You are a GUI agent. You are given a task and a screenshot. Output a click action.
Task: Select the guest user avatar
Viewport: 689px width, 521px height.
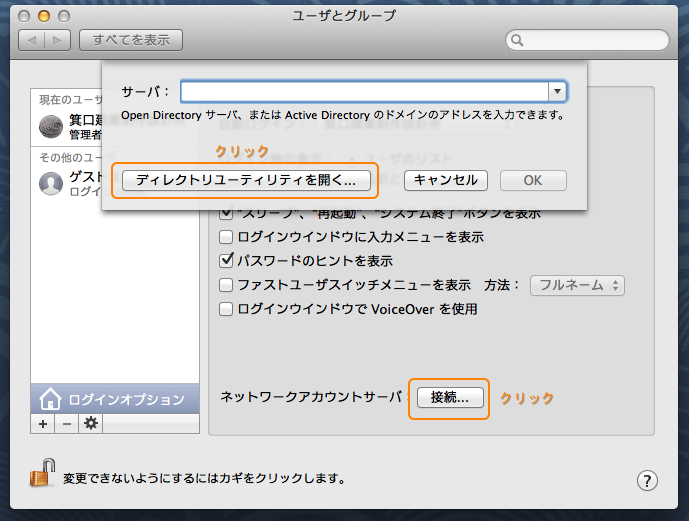(x=51, y=183)
